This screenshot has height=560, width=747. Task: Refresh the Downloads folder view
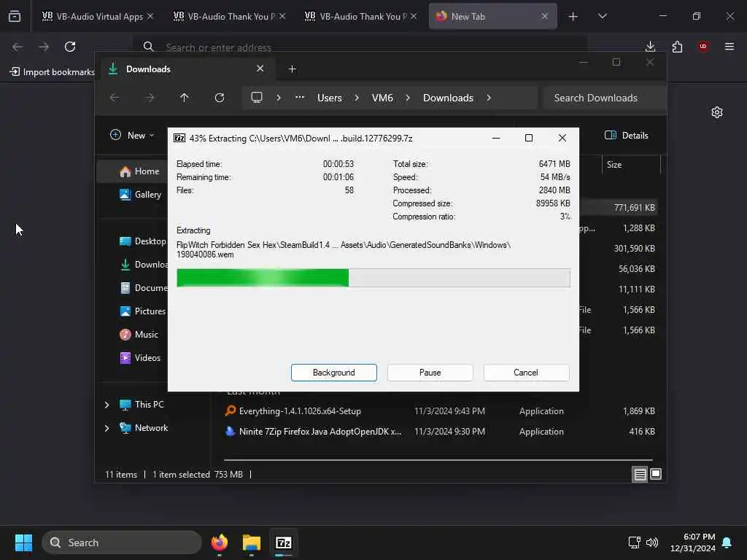(x=219, y=98)
